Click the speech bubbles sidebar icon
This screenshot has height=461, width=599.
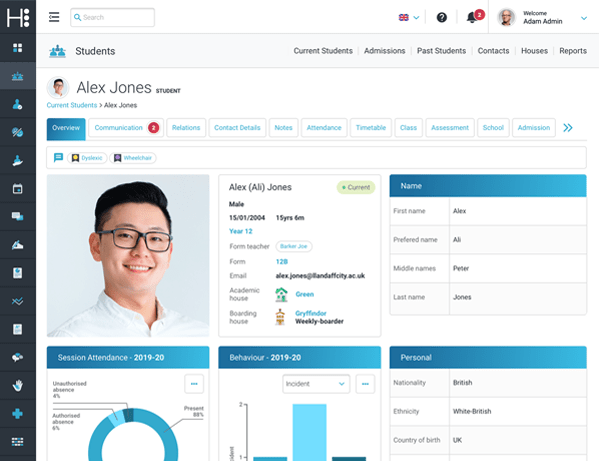click(x=18, y=357)
